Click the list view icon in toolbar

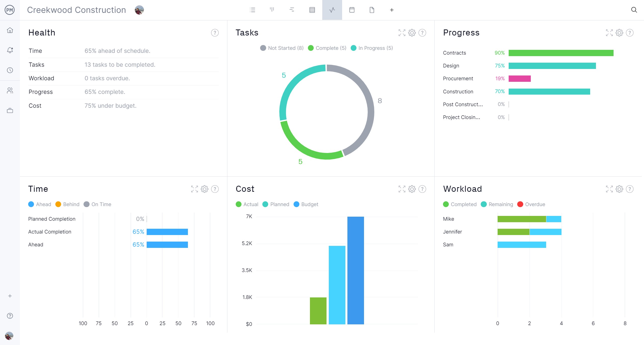pos(252,10)
